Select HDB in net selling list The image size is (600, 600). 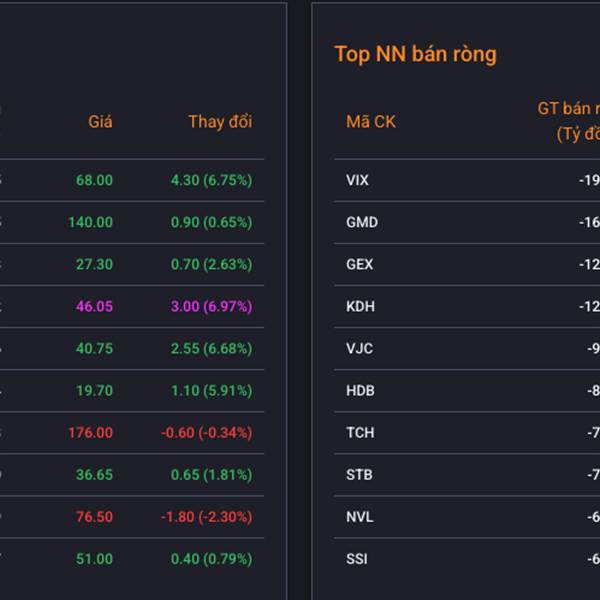(360, 390)
